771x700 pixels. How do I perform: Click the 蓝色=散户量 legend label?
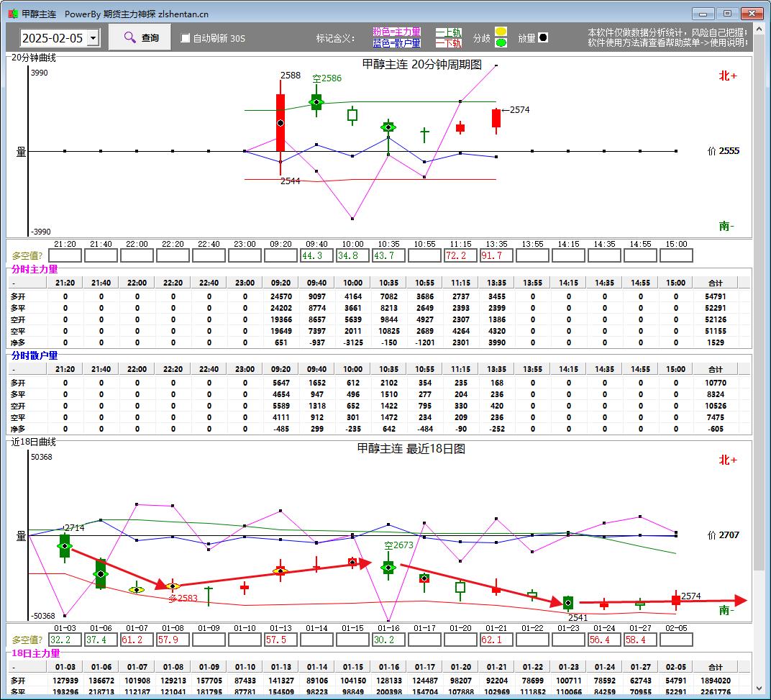pyautogui.click(x=396, y=43)
